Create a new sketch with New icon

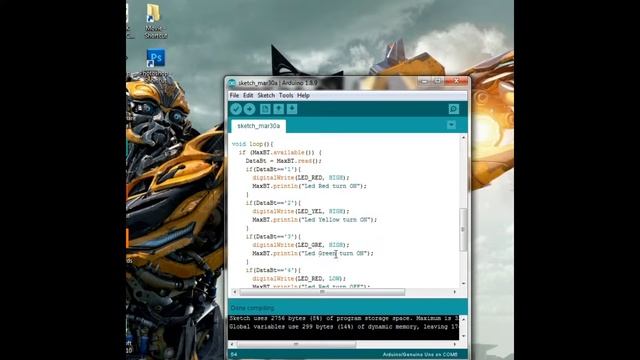click(x=265, y=109)
